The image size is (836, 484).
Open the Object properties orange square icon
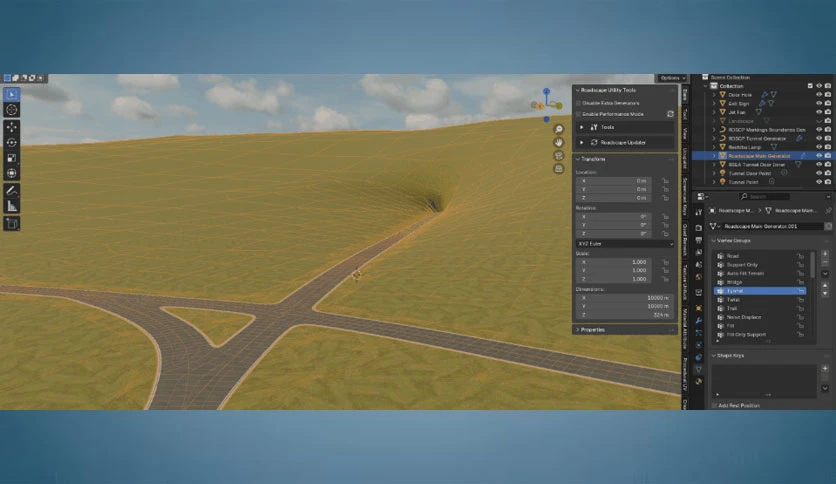(698, 308)
